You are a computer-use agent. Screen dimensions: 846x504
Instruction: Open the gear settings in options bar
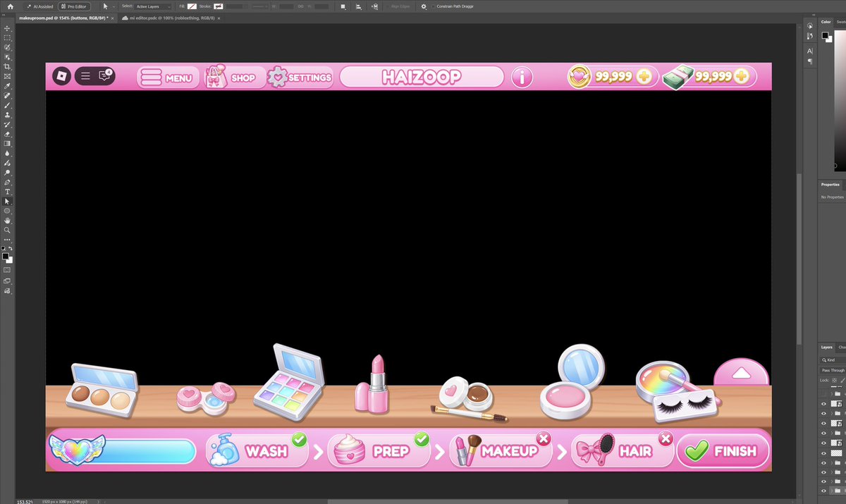[424, 6]
